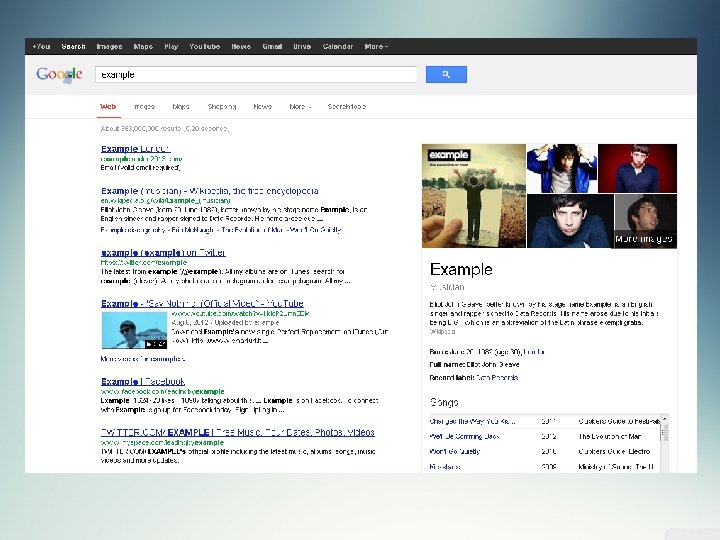Open 'The Evolution of Man' album entry
This screenshot has height=540, width=720.
[x=610, y=436]
